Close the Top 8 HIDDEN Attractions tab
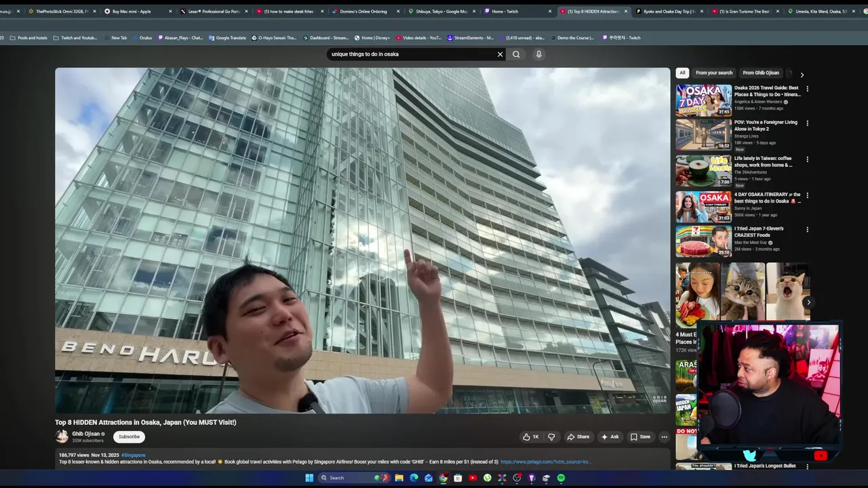 (626, 12)
